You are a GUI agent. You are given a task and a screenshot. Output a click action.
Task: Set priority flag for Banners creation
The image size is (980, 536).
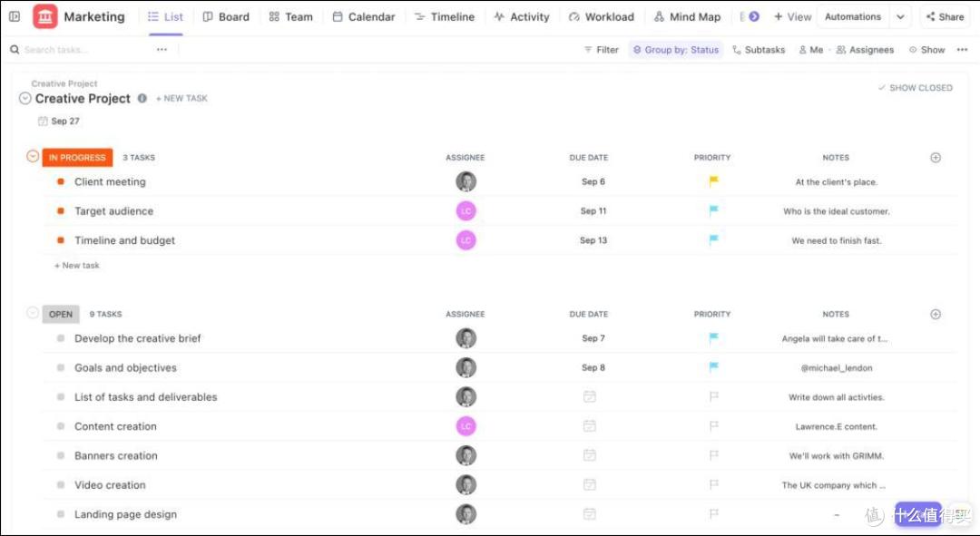[713, 455]
